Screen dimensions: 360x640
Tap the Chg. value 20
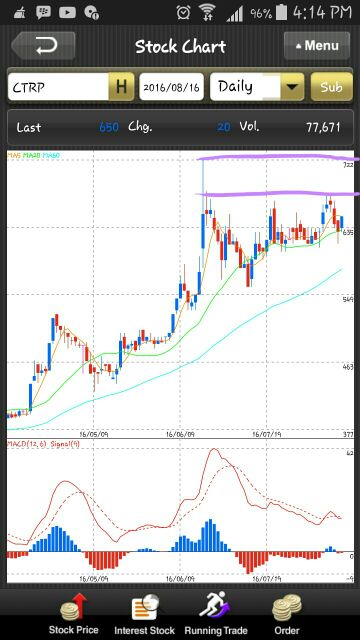click(224, 127)
